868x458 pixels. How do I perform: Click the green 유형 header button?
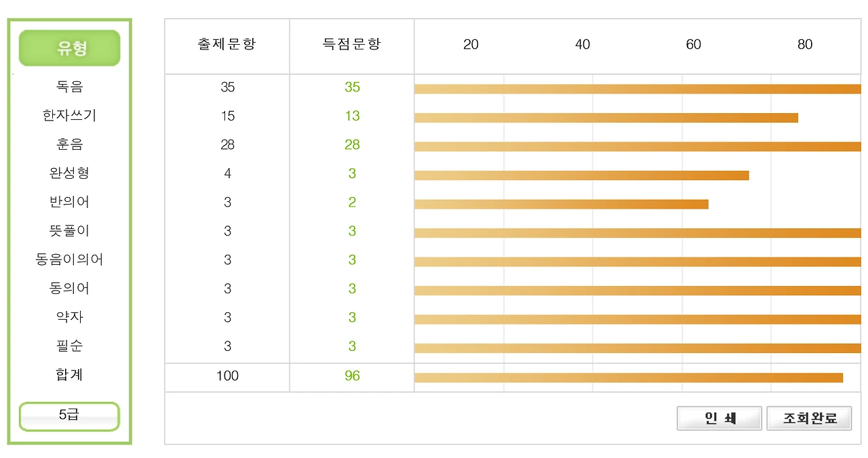point(68,47)
